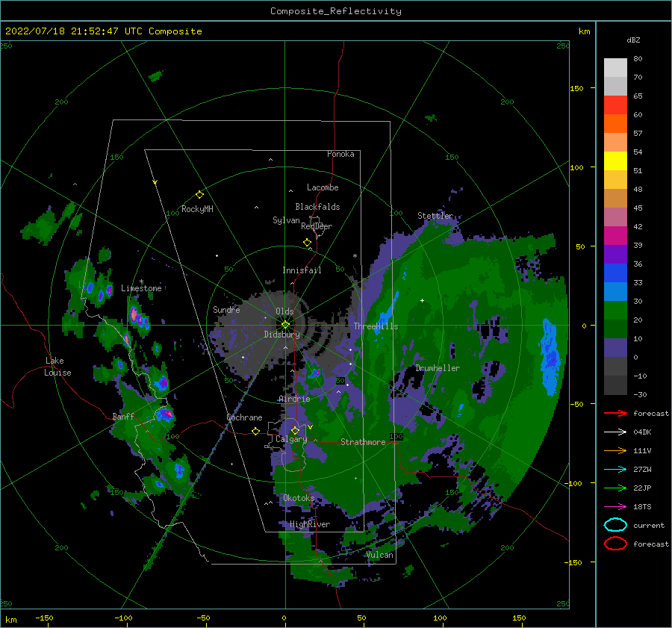The image size is (672, 628).
Task: Click the Composite_Reflectivity title
Action: 336,11
